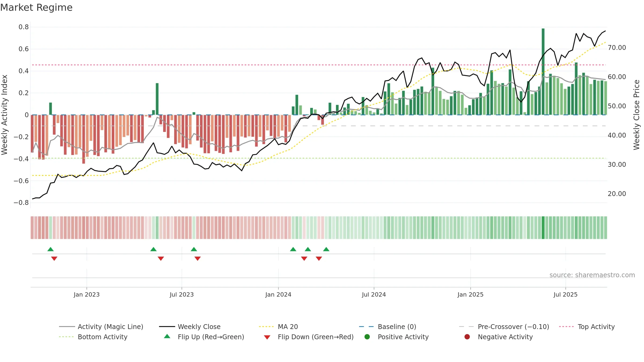Toggle the Top Activity legend entry
This screenshot has height=362, width=644.
click(x=587, y=327)
